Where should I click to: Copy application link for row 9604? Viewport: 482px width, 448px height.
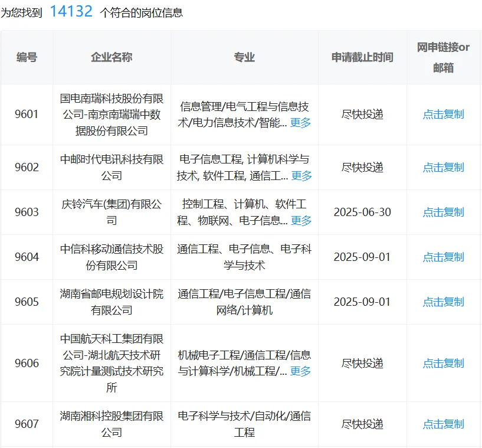(x=443, y=257)
